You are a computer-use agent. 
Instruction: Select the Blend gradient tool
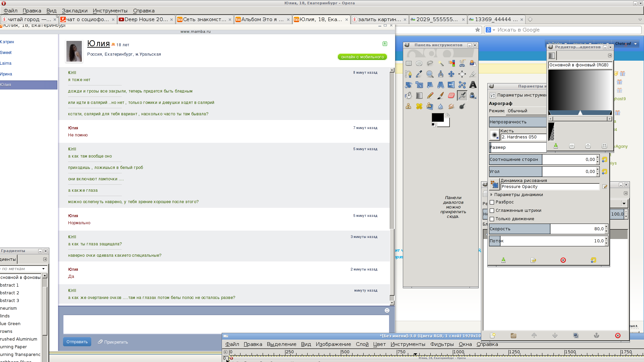(419, 96)
